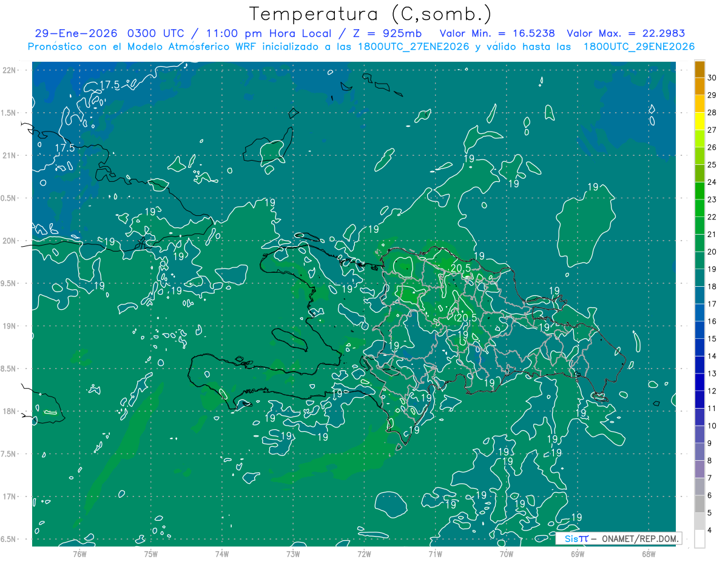
Task: Click color scale label '12'
Action: 712,391
